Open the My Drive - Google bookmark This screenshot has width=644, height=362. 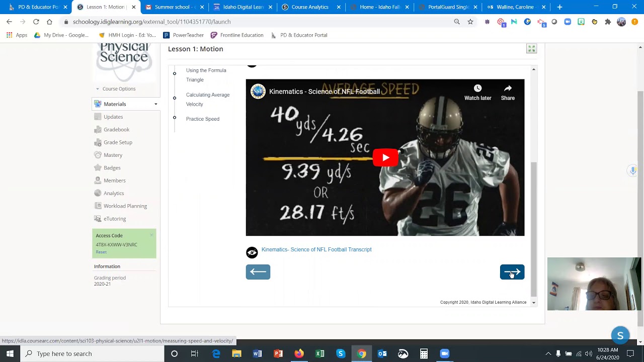pyautogui.click(x=61, y=35)
